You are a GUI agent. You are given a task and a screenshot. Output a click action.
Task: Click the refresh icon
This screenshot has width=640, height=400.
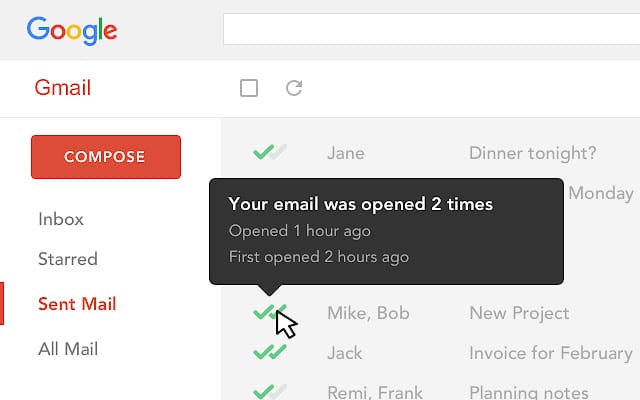(x=294, y=88)
